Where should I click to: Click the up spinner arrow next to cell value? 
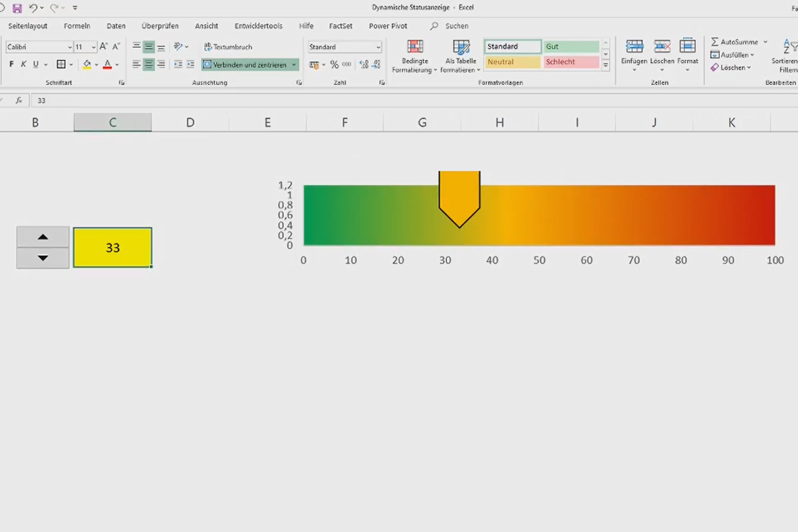pos(43,237)
